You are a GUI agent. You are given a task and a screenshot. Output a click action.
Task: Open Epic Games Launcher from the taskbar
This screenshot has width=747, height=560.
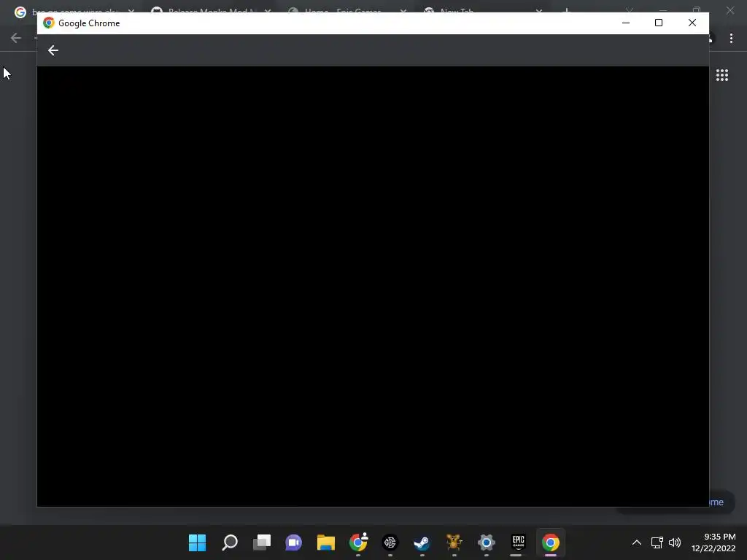click(x=519, y=542)
